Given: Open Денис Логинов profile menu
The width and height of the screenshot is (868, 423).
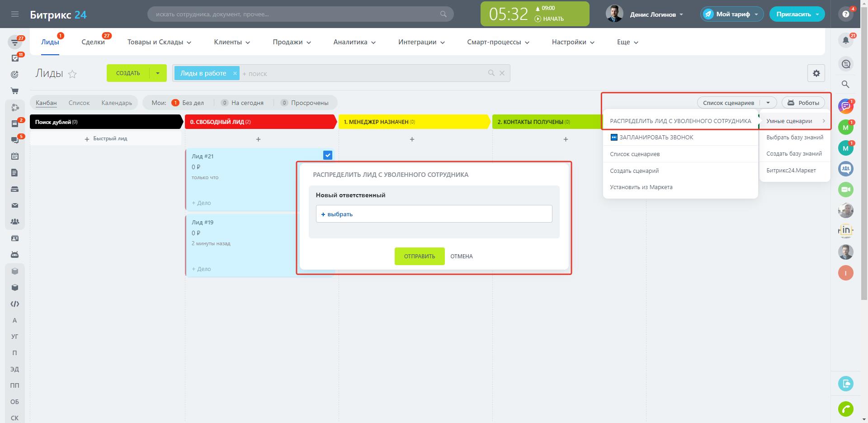Looking at the screenshot, I should tap(656, 14).
